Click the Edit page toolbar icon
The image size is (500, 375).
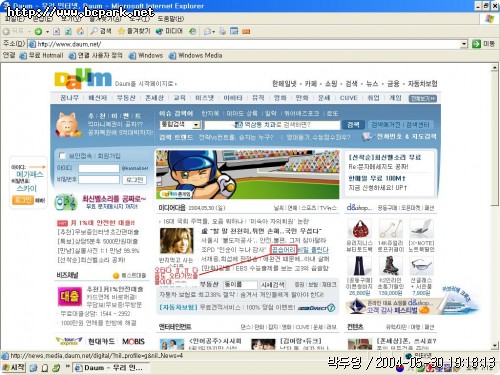tap(234, 31)
